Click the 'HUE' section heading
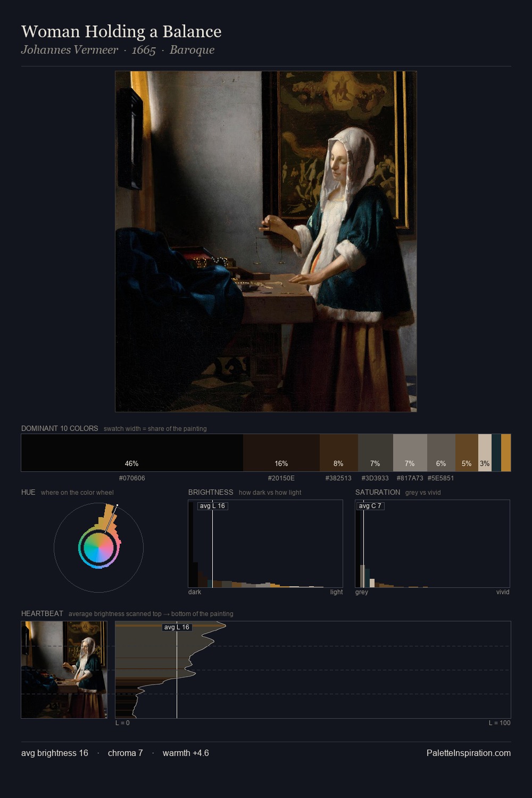Image resolution: width=532 pixels, height=798 pixels. tap(28, 492)
